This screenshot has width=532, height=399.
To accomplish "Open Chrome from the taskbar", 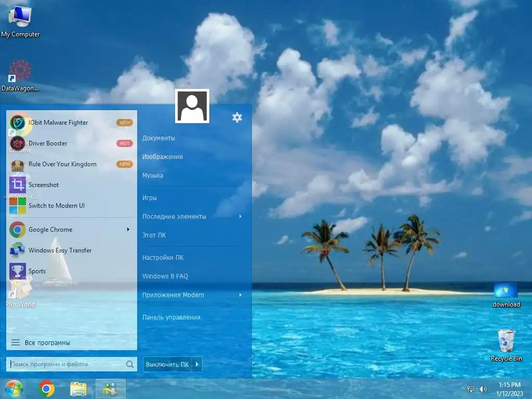I will [46, 389].
